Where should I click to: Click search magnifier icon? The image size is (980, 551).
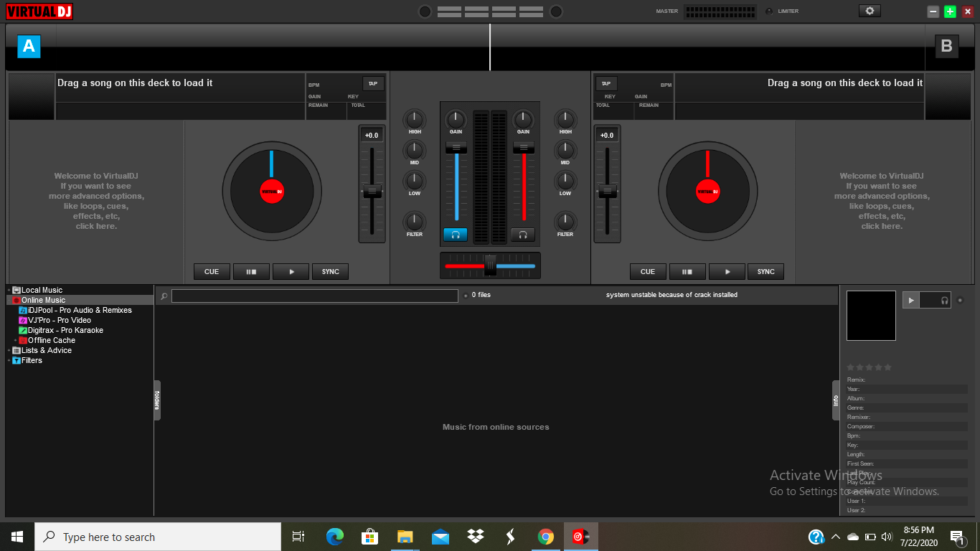coord(164,296)
